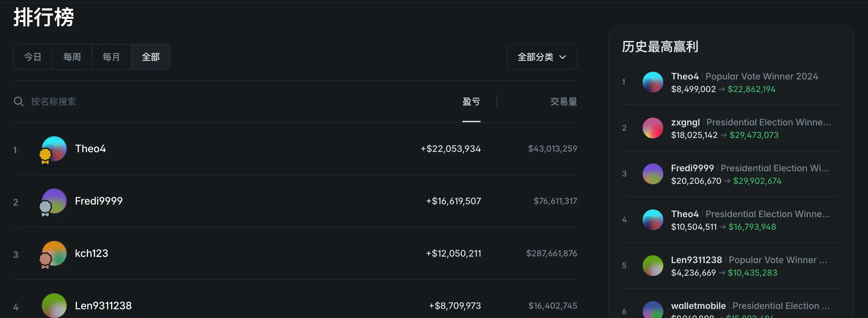Click walletmobile's avatar in biggest wins panel
868x318 pixels.
653,310
